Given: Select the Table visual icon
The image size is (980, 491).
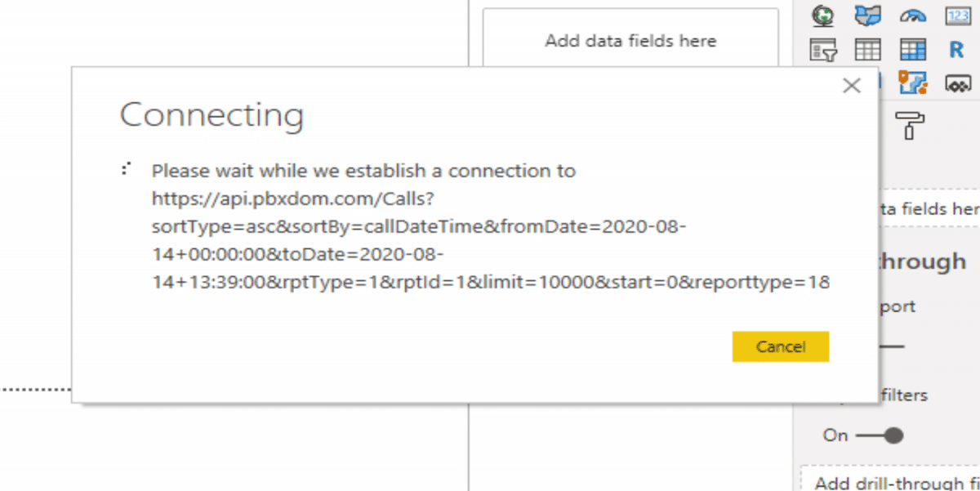Looking at the screenshot, I should pos(868,50).
